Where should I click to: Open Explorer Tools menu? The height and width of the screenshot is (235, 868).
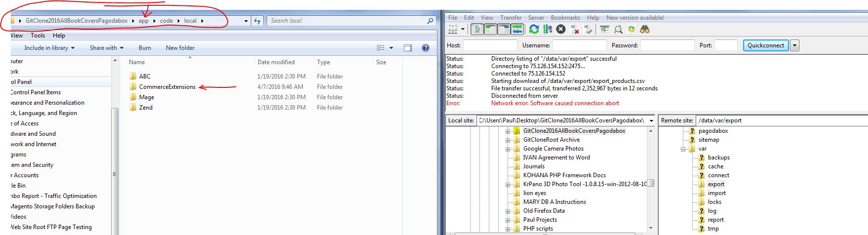[38, 36]
